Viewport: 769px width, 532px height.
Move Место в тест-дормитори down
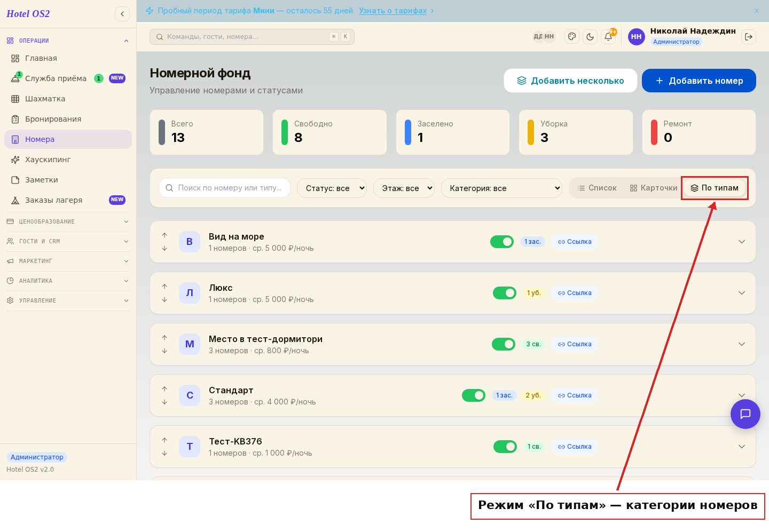coord(164,351)
